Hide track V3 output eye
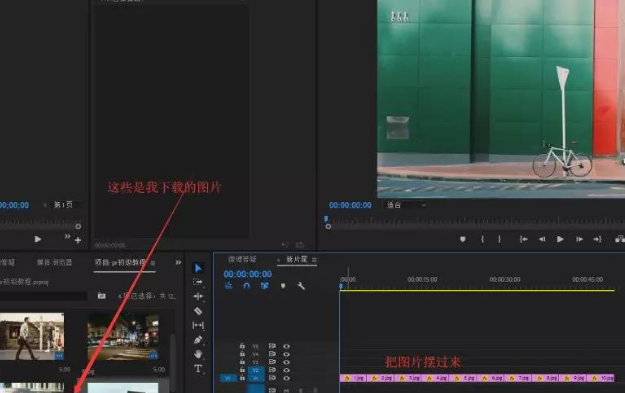The height and width of the screenshot is (393, 625). click(x=286, y=362)
